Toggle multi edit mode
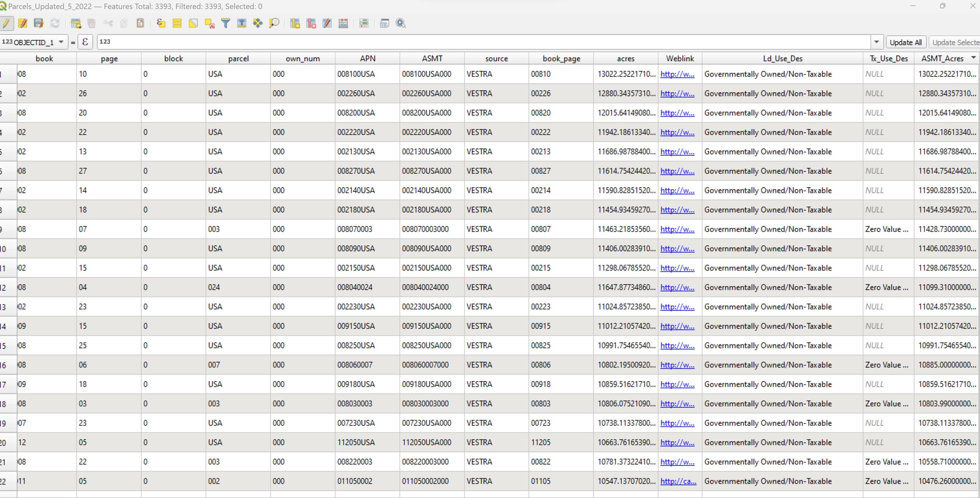Viewport: 980px width, 498px height. coord(22,23)
